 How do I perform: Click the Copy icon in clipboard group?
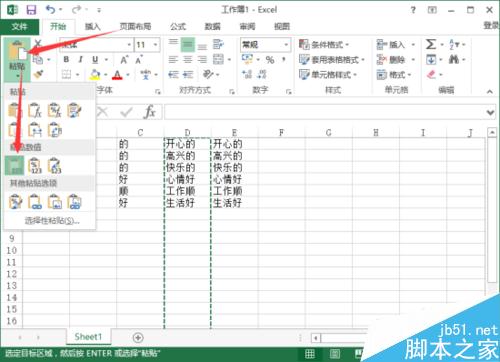pyautogui.click(x=38, y=60)
